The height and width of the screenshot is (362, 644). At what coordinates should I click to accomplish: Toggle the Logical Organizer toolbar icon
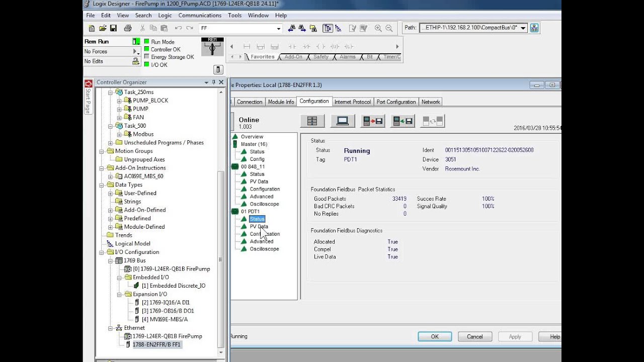pyautogui.click(x=338, y=28)
